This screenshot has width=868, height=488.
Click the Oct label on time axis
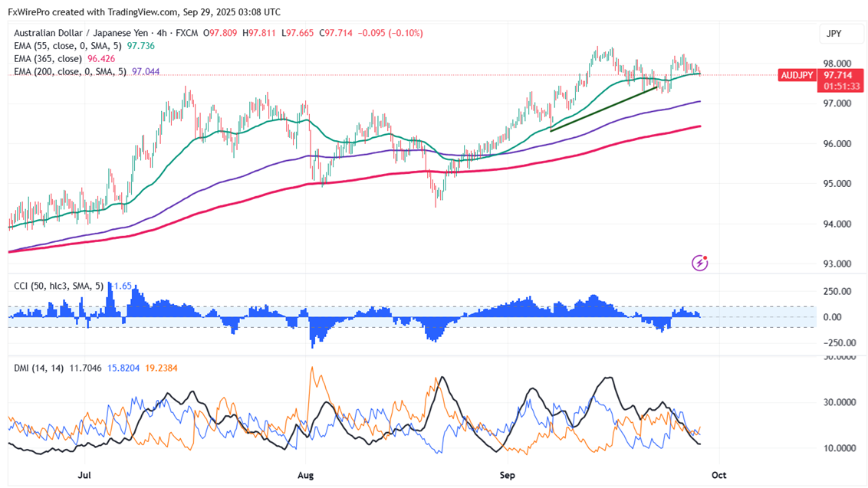coord(718,475)
